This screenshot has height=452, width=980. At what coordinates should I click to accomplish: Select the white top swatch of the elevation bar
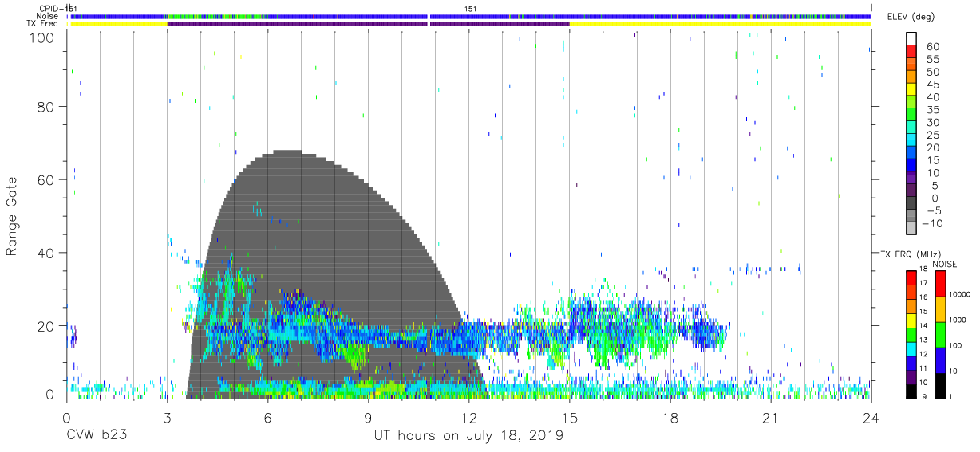click(911, 39)
